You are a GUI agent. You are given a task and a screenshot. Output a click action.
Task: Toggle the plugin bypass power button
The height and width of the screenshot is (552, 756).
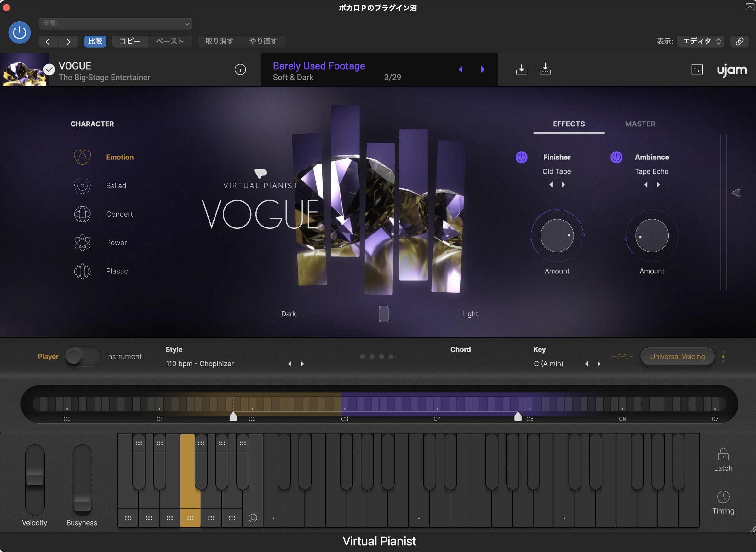[20, 32]
